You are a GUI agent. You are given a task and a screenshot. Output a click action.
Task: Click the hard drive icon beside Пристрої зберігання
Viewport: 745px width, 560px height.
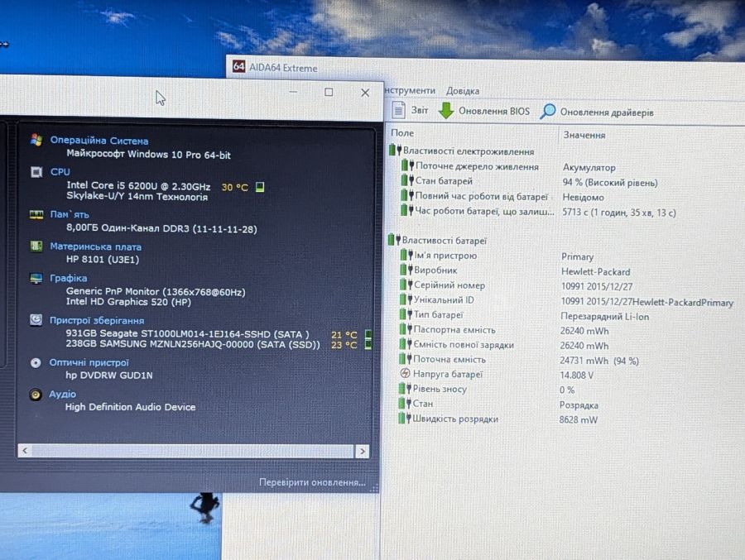point(36,320)
